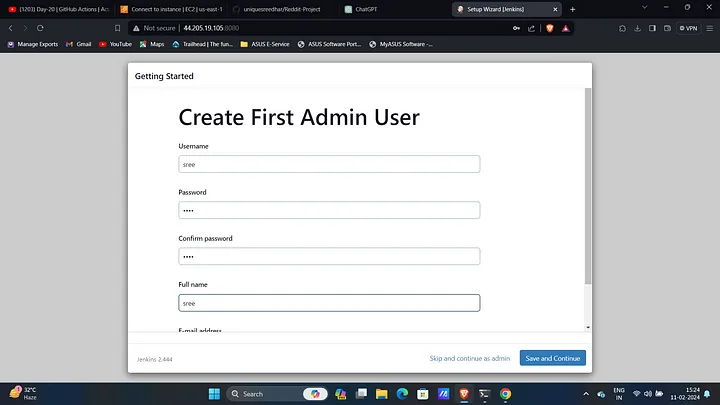The image size is (720, 405).
Task: Expand the tab search chevron
Action: tap(645, 7)
